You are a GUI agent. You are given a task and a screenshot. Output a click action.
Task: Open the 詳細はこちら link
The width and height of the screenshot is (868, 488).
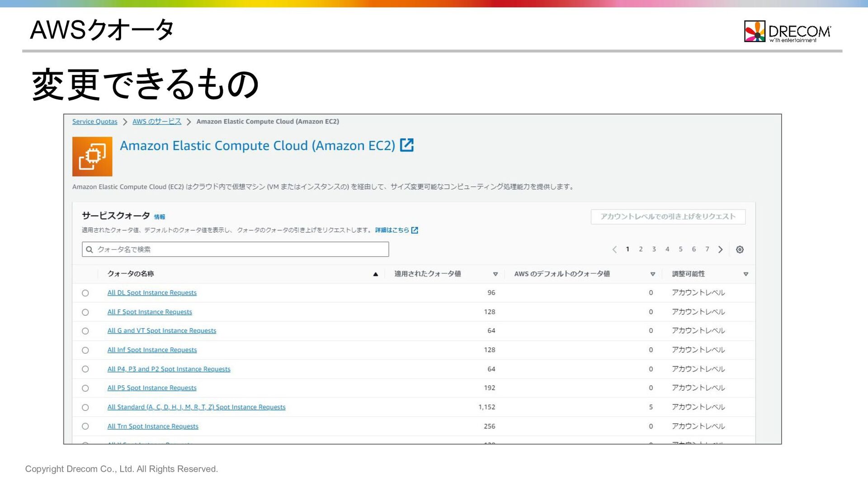pos(392,230)
